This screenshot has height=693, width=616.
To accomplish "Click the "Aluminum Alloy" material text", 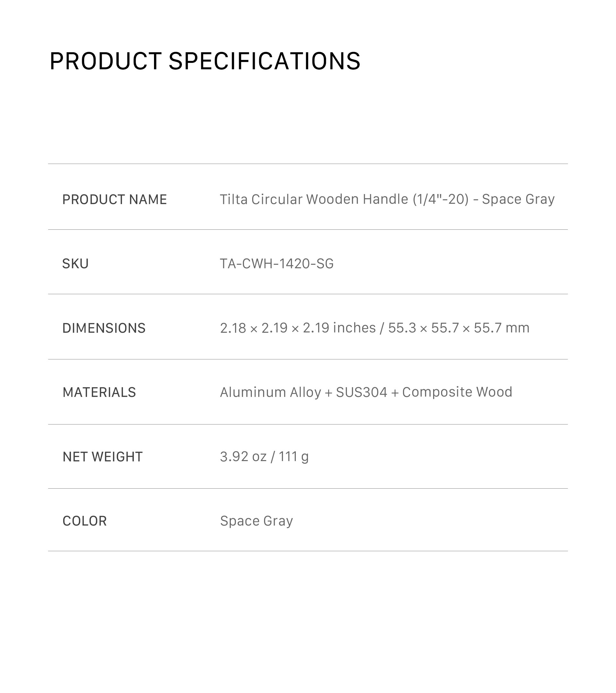I will coord(270,392).
